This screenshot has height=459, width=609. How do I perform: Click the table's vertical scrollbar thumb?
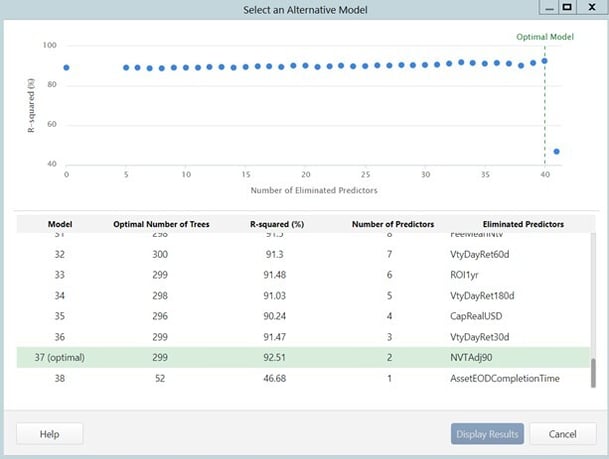[x=592, y=372]
